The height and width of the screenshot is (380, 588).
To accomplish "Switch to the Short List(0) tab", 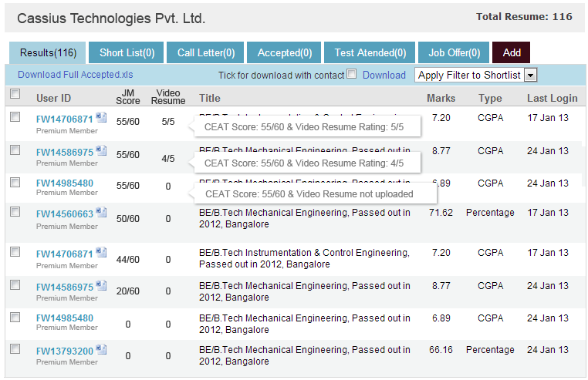I will tap(127, 52).
